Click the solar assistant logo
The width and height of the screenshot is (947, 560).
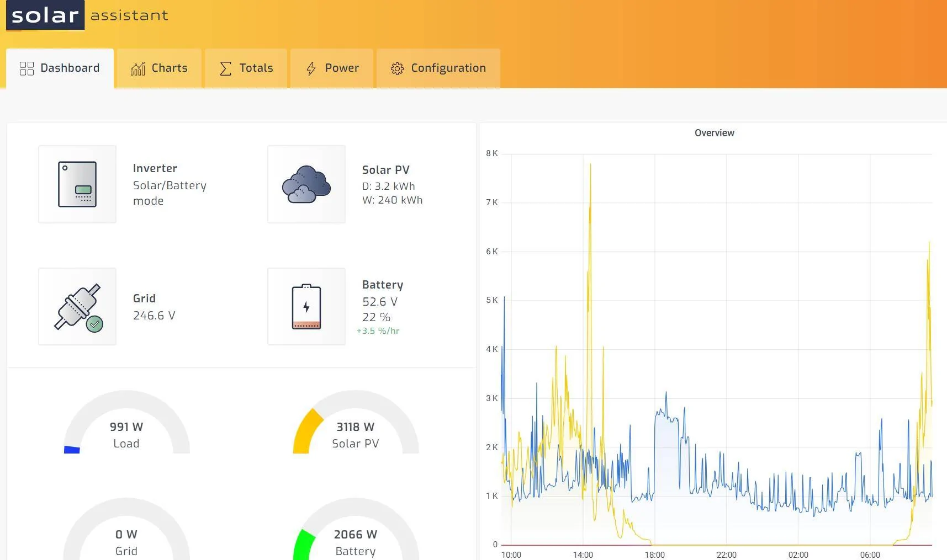pyautogui.click(x=87, y=15)
